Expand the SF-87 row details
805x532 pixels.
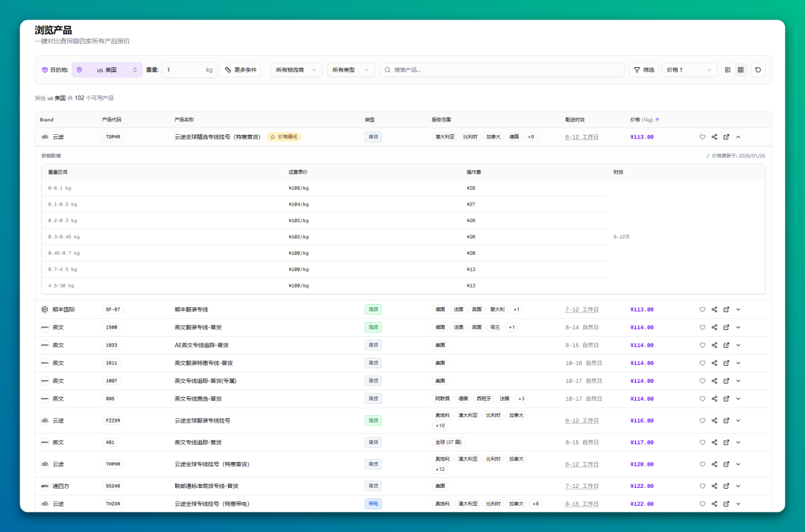coord(738,309)
